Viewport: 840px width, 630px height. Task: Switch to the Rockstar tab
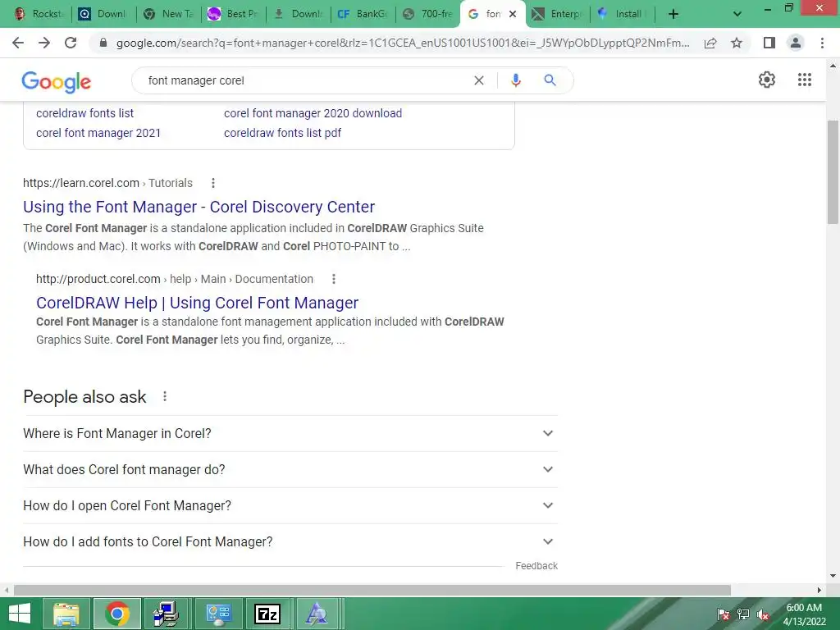pyautogui.click(x=39, y=14)
